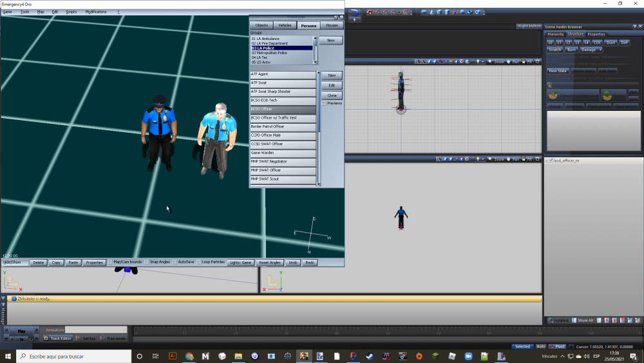644x363 pixels.
Task: Open the Modifications menu
Action: click(96, 12)
